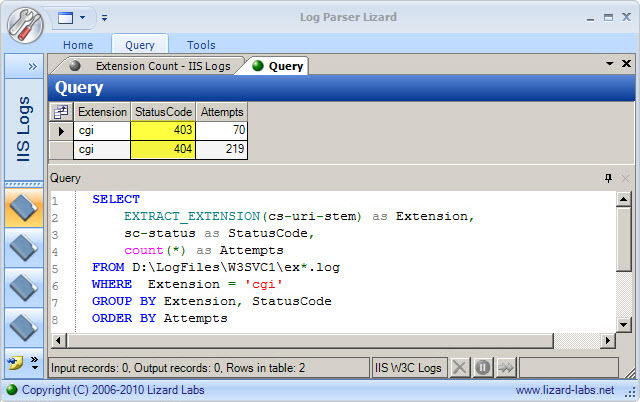The height and width of the screenshot is (402, 640).
Task: Open the window layout dropdown arrow
Action: click(x=82, y=18)
